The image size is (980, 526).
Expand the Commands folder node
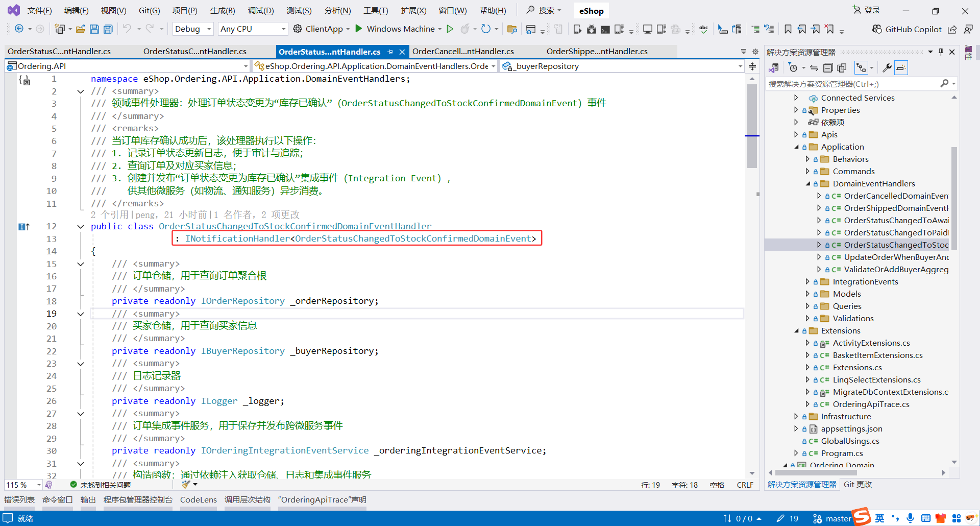click(807, 172)
